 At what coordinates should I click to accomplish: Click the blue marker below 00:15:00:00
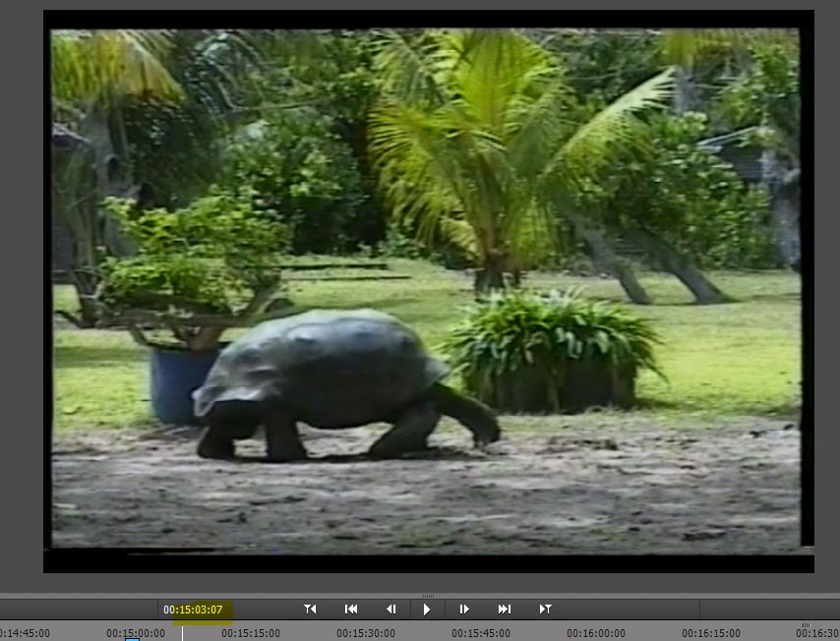pyautogui.click(x=132, y=639)
